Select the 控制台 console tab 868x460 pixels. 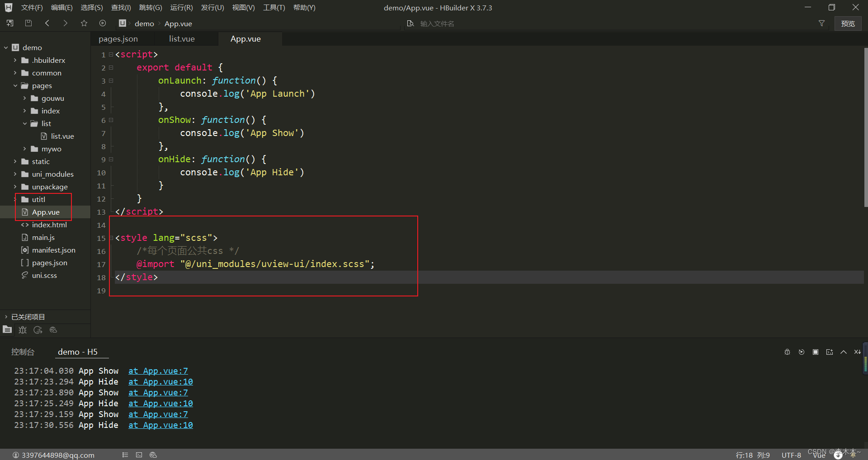click(x=23, y=352)
